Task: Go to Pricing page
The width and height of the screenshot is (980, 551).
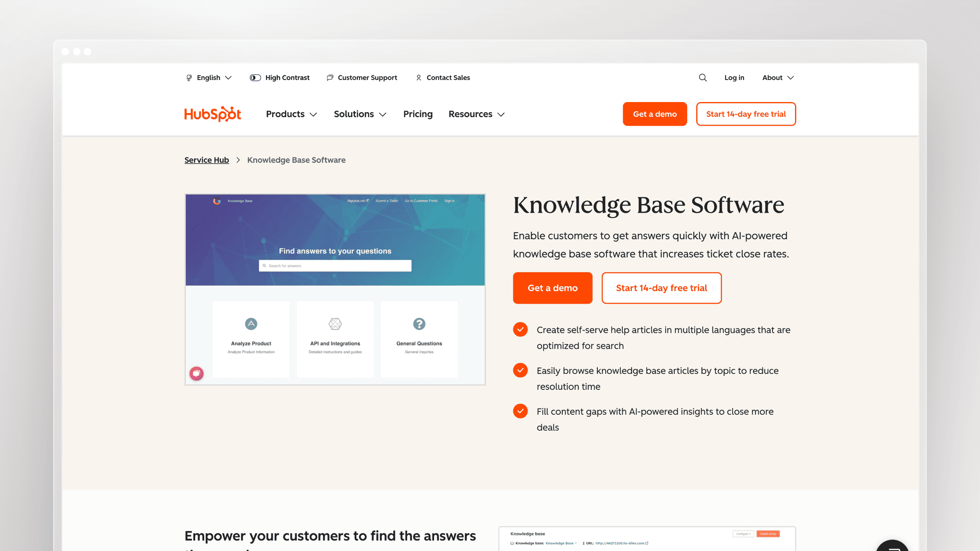Action: pyautogui.click(x=418, y=114)
